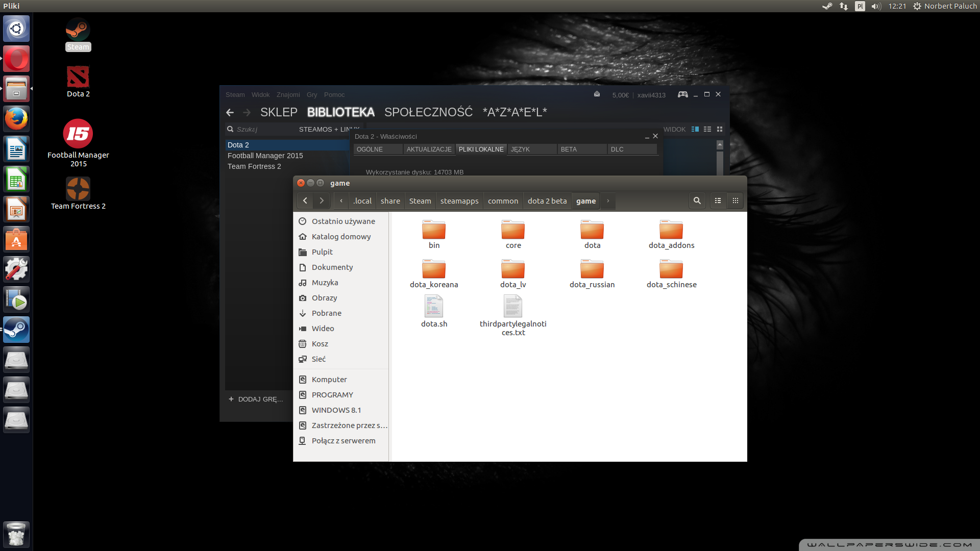Open LibreOffice Calc from the launcher

pos(16,179)
